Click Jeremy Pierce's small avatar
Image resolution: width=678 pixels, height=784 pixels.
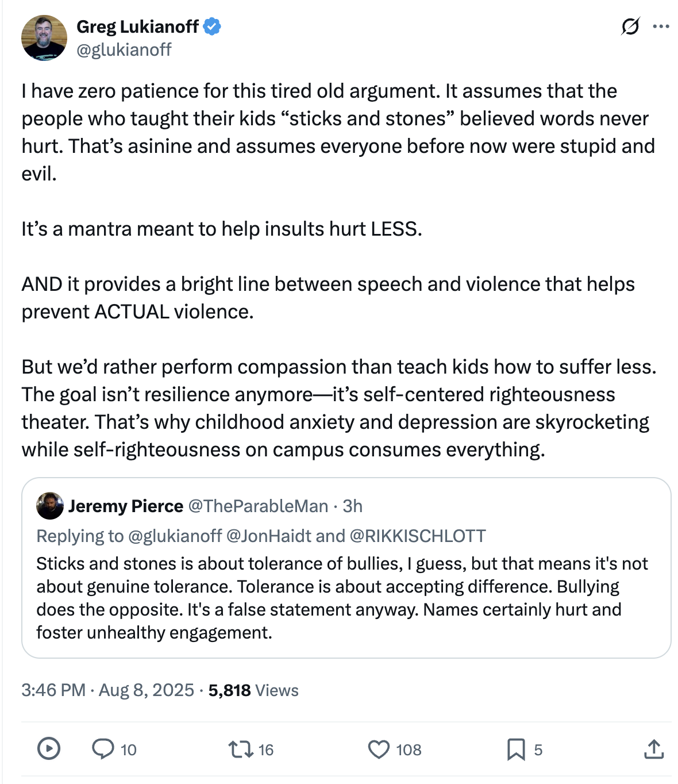[50, 506]
